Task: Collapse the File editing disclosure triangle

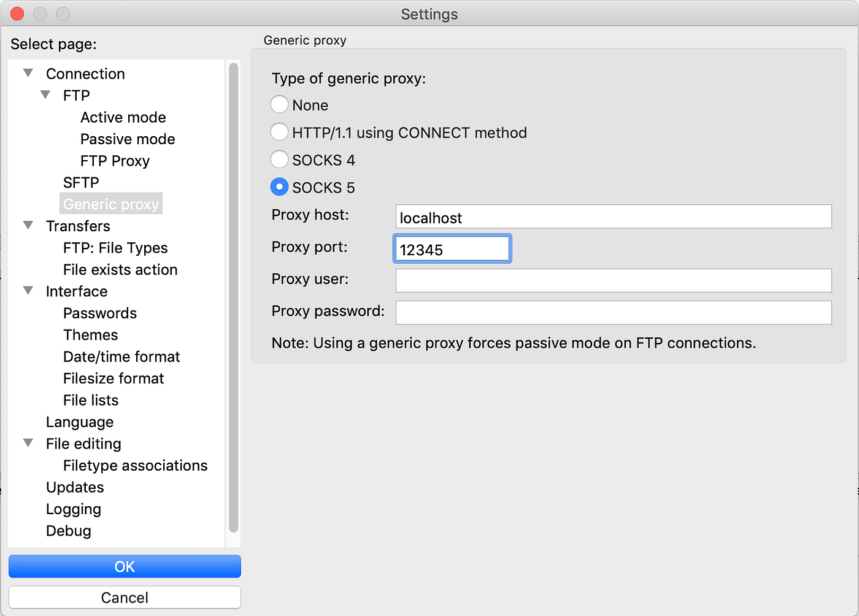Action: 28,443
